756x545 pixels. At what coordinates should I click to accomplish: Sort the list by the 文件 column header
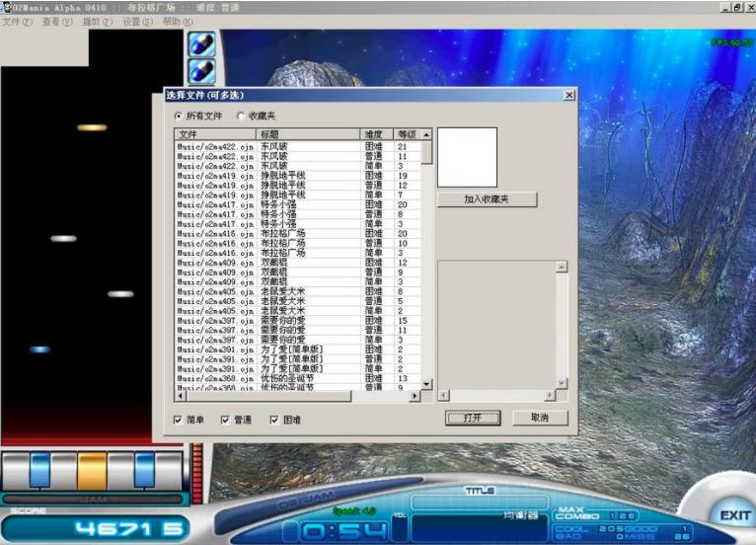tap(215, 134)
